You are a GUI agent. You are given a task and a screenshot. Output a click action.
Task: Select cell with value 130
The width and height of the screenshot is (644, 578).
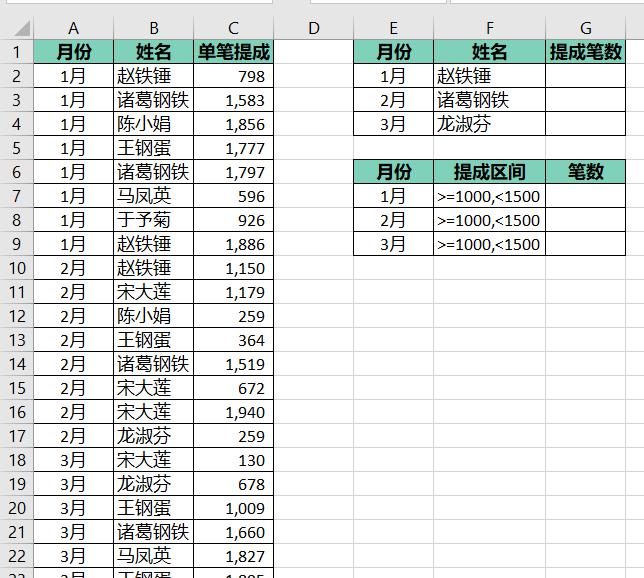pyautogui.click(x=233, y=460)
